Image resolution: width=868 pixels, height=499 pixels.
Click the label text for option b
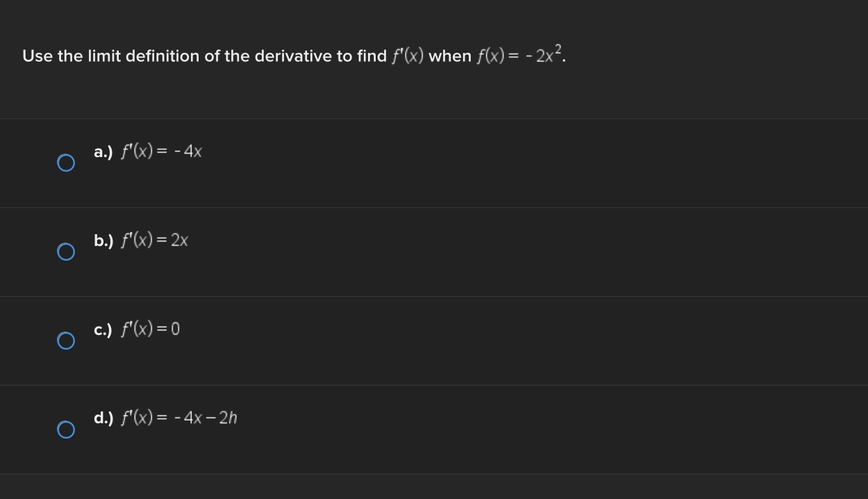point(103,240)
